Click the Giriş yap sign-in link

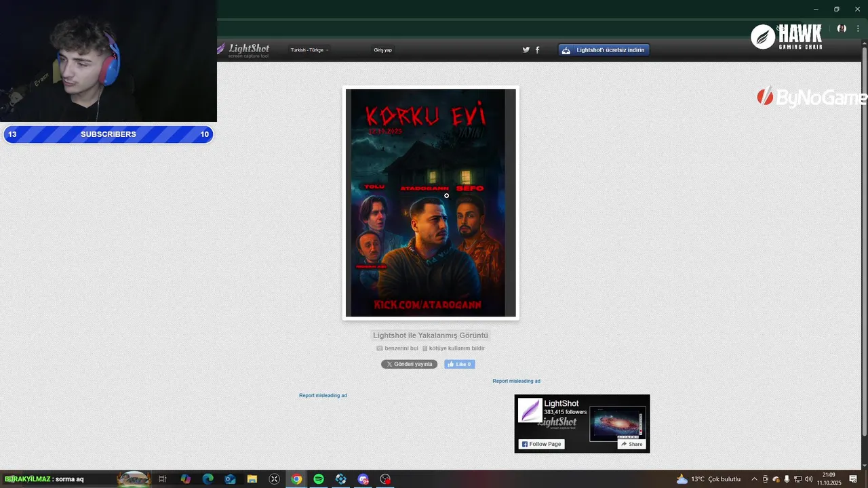(382, 50)
